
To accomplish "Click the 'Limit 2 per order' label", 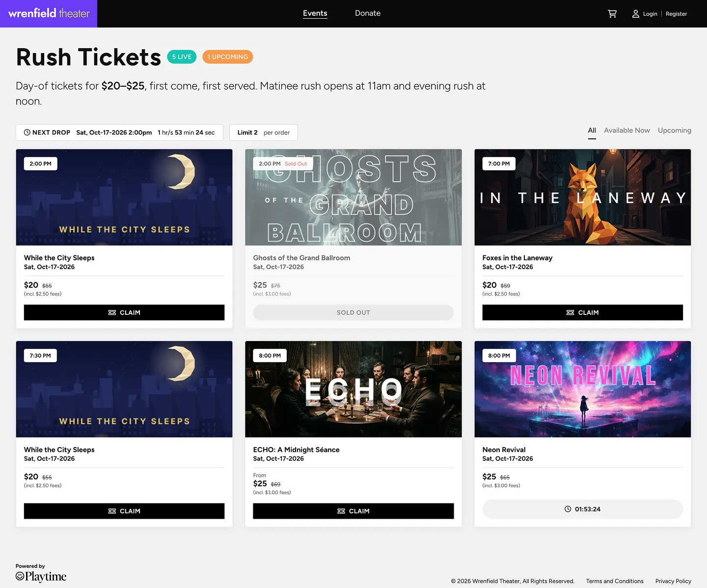I will coord(264,133).
